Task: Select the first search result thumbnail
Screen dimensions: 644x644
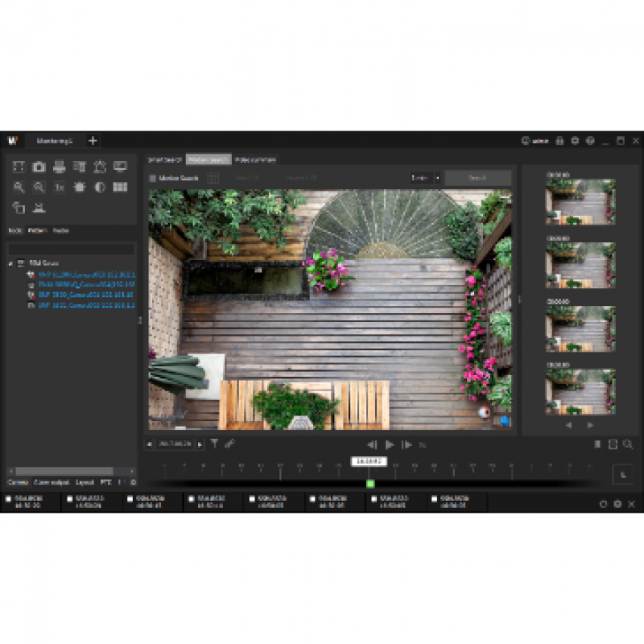Action: [x=580, y=202]
